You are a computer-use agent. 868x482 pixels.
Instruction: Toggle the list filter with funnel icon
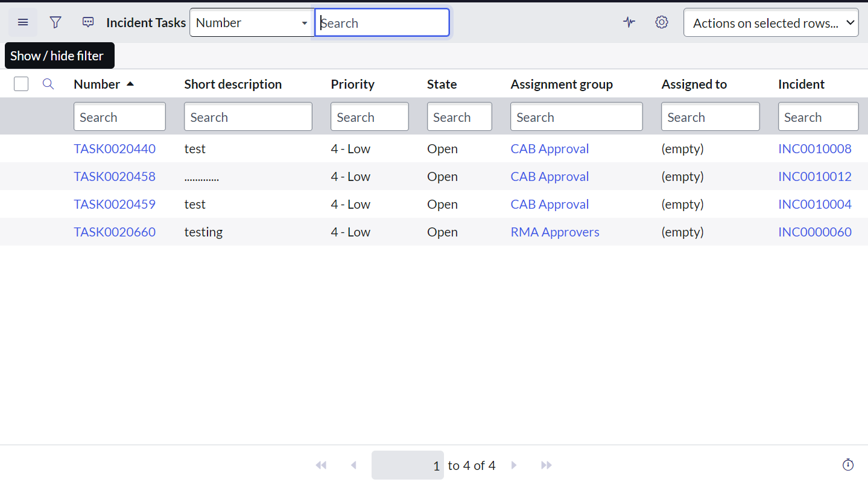[x=55, y=22]
